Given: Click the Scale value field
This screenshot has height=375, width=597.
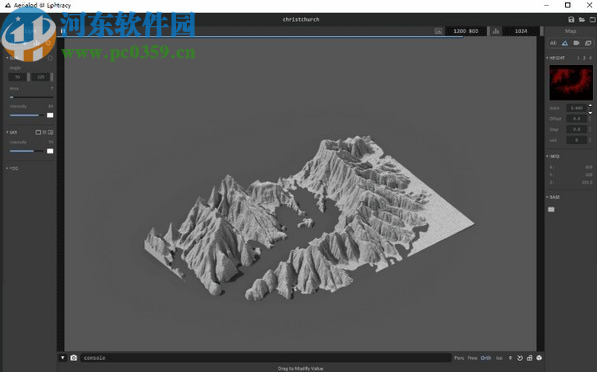Looking at the screenshot, I should click(576, 108).
